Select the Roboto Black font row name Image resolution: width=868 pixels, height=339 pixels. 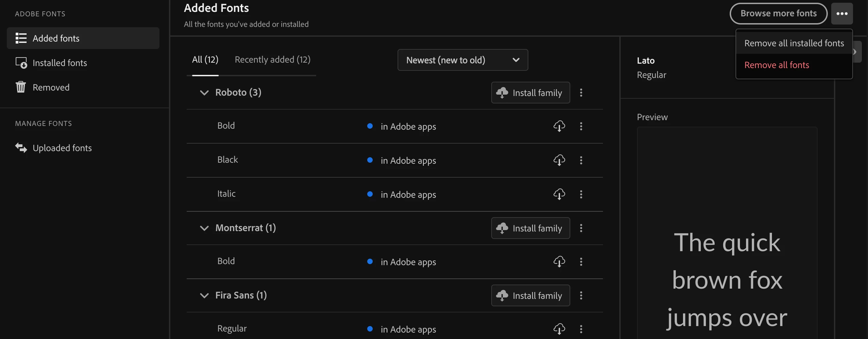(x=228, y=160)
